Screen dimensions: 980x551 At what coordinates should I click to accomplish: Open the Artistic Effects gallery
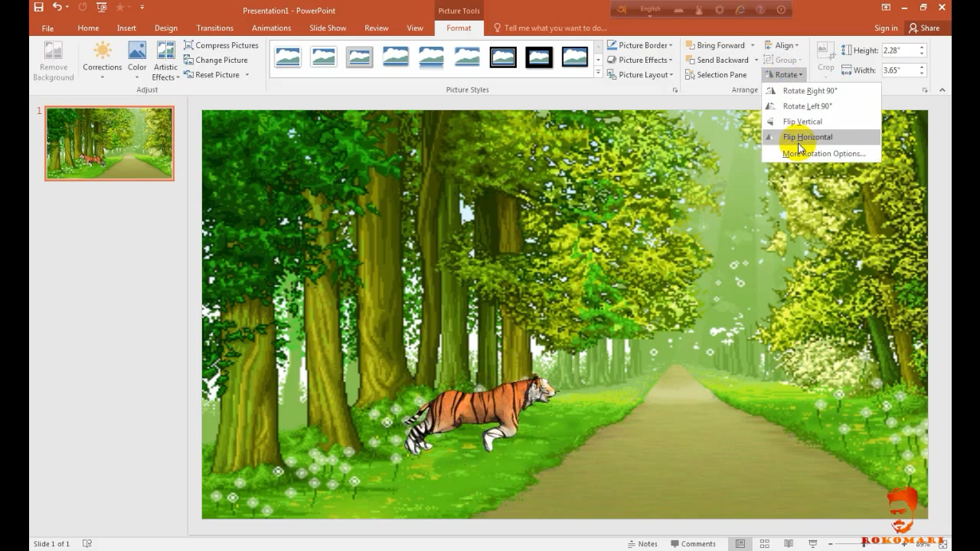coord(165,61)
